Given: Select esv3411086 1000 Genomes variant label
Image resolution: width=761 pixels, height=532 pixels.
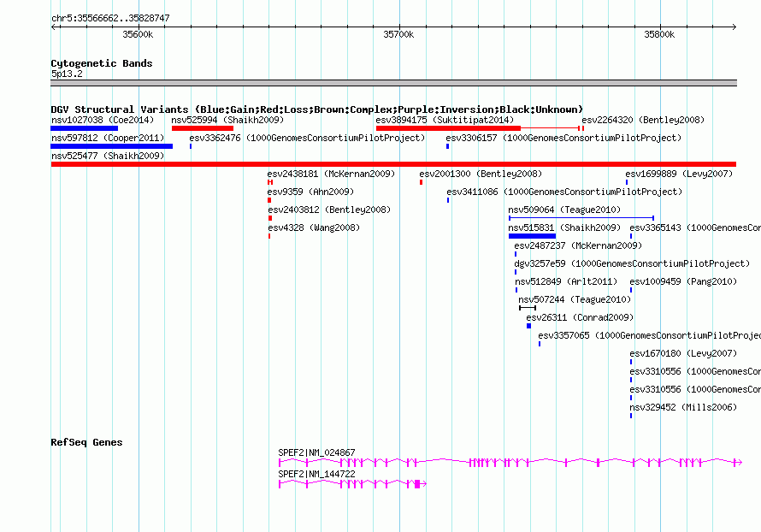Looking at the screenshot, I should pos(564,192).
